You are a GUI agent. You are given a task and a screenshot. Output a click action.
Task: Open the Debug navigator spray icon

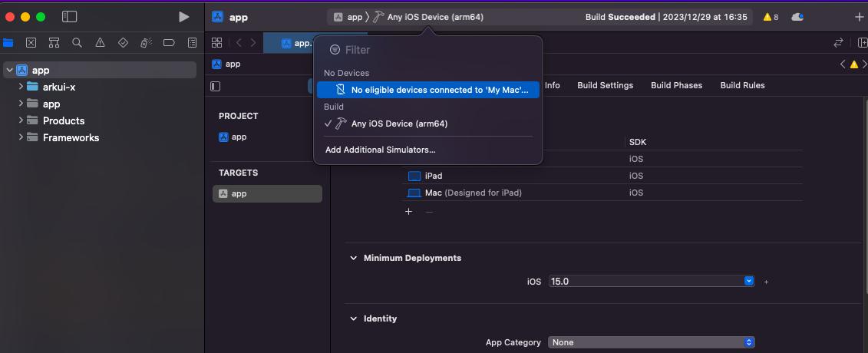[x=146, y=43]
